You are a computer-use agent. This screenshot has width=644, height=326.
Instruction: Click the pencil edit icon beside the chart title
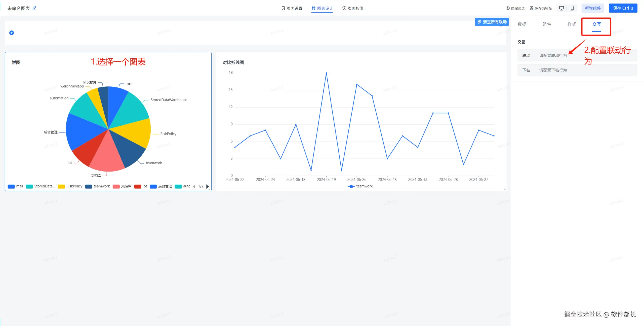point(34,8)
